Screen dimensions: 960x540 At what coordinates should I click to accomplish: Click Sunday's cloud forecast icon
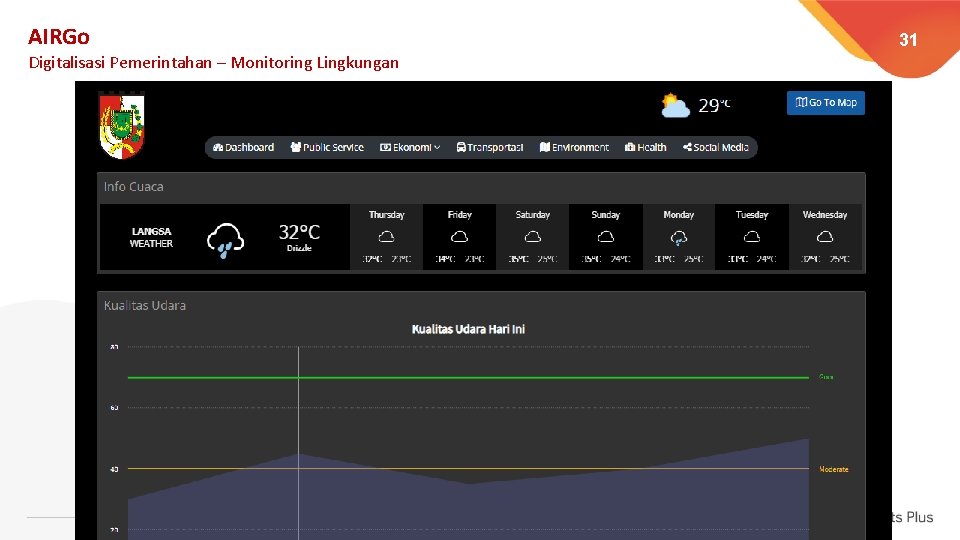click(x=606, y=237)
